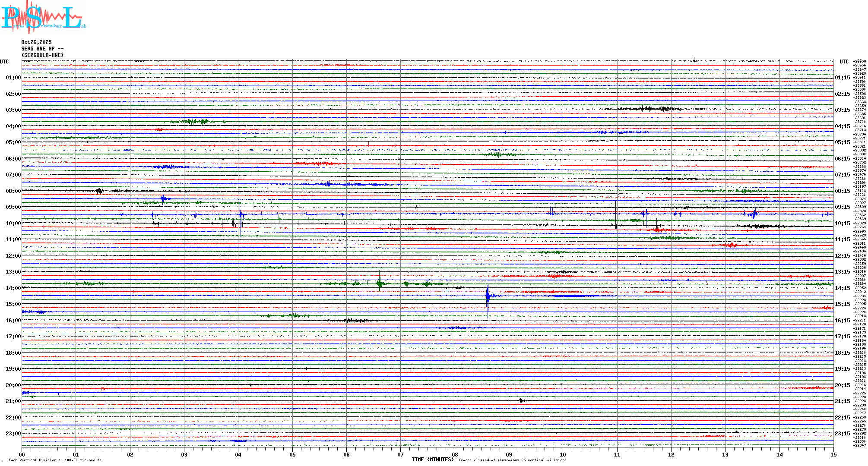
Task: Click the TIME (MINUTES) axis title
Action: pos(433,460)
